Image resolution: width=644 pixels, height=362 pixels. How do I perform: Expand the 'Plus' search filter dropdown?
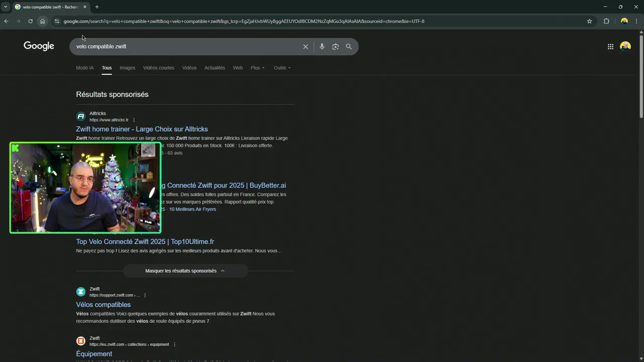[258, 68]
